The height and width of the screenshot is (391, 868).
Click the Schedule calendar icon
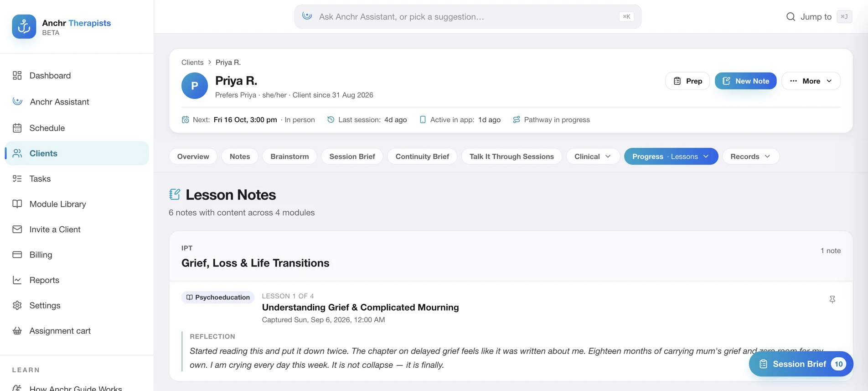pyautogui.click(x=17, y=128)
